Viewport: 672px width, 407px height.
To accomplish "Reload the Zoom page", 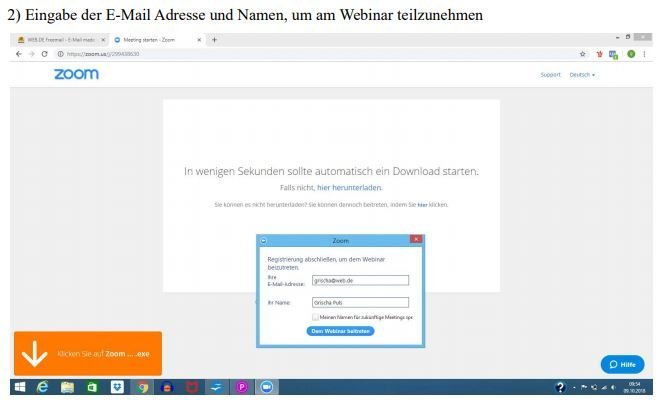I will [x=45, y=54].
